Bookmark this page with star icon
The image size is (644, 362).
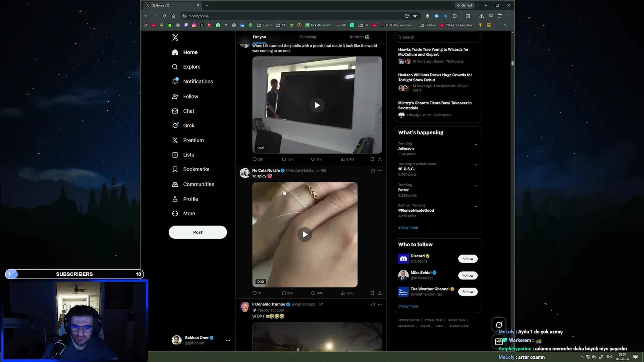(415, 16)
